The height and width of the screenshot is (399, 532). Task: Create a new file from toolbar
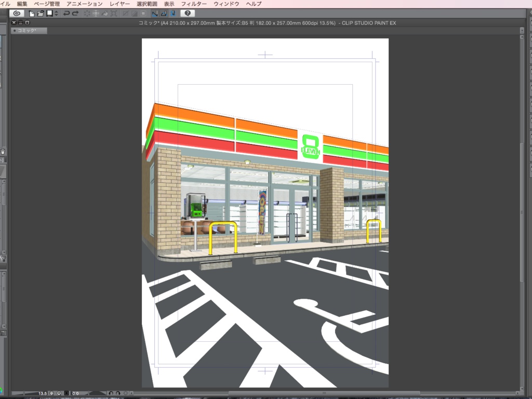pyautogui.click(x=32, y=14)
